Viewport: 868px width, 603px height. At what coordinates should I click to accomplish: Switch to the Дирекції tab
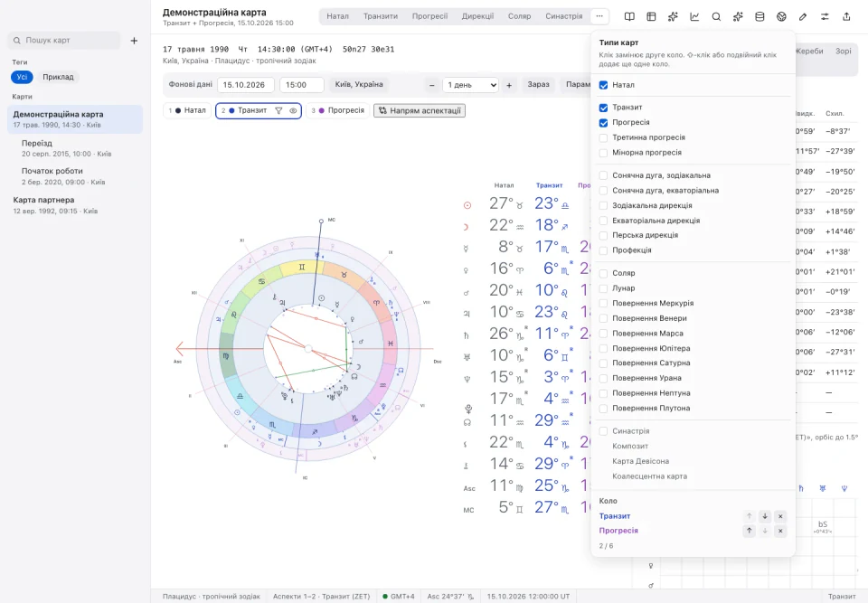(x=477, y=16)
